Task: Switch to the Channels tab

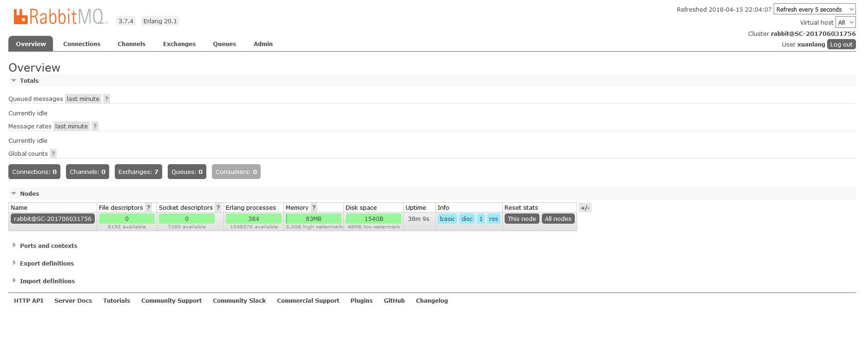Action: [132, 44]
